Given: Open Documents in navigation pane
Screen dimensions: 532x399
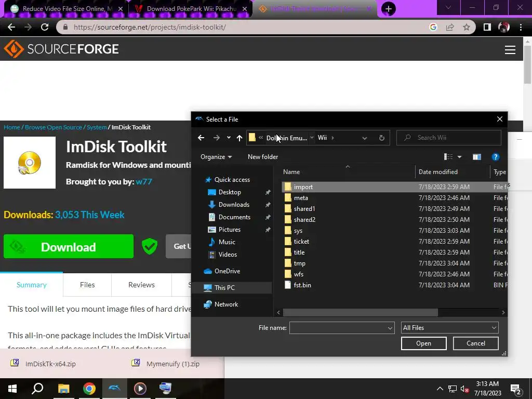Looking at the screenshot, I should click(234, 217).
